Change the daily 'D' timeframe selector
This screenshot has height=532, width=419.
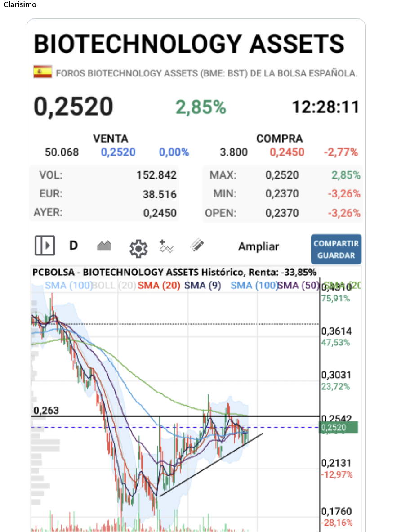74,245
